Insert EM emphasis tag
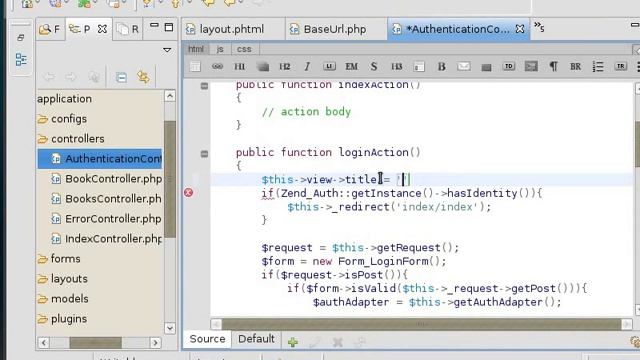The width and height of the screenshot is (640, 360). (x=351, y=66)
